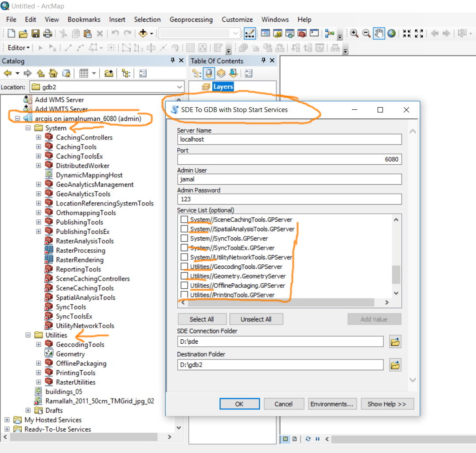Open the ArcToolbox window icon
Viewport: 476px width, 453px height.
[x=302, y=33]
